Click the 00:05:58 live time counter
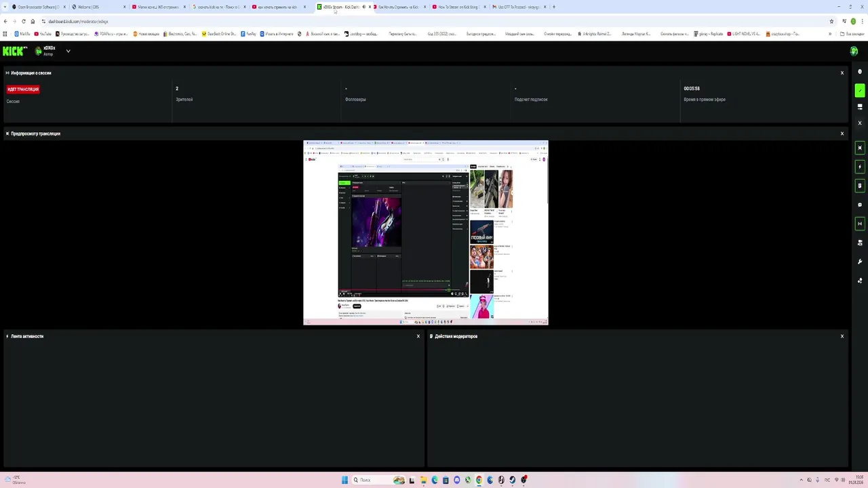 692,89
